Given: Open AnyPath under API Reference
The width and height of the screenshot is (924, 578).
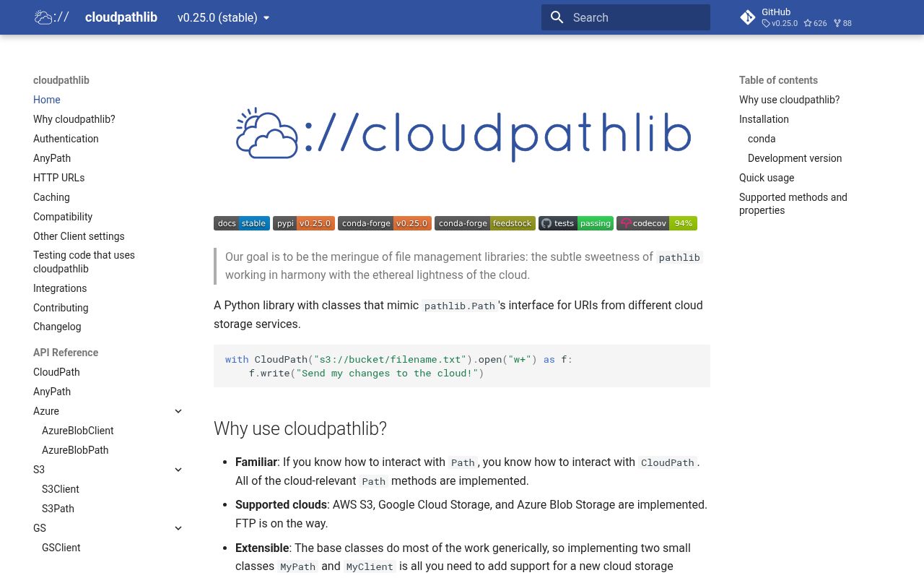Looking at the screenshot, I should (x=52, y=392).
